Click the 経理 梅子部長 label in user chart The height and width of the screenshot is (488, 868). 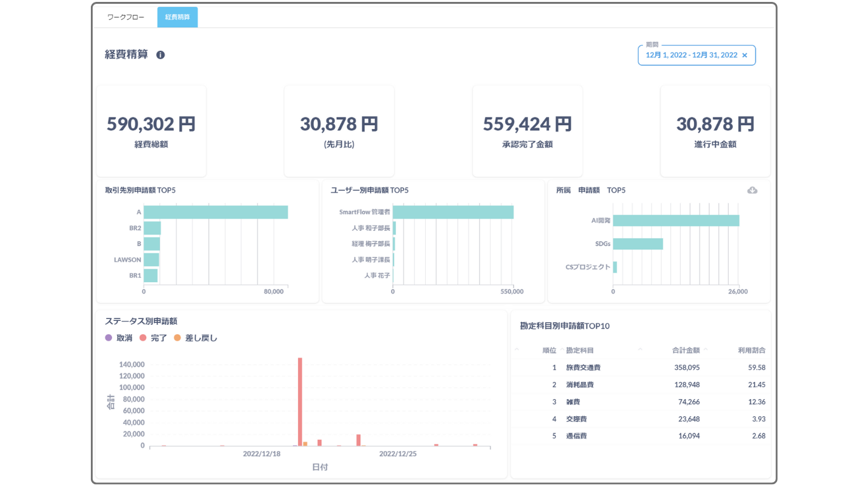click(370, 244)
